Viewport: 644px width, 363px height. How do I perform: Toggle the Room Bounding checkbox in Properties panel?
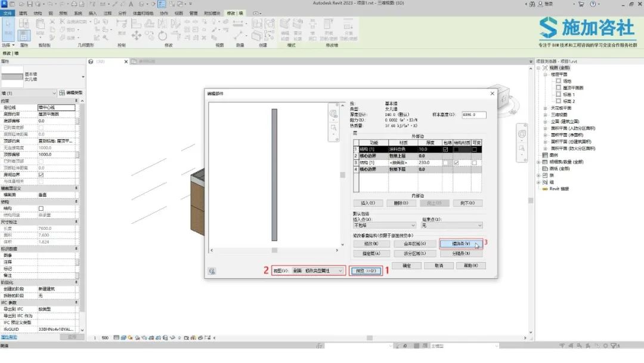tap(41, 175)
